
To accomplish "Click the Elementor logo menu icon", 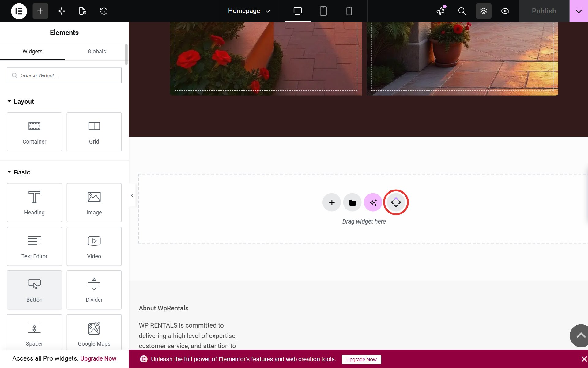I will point(19,11).
